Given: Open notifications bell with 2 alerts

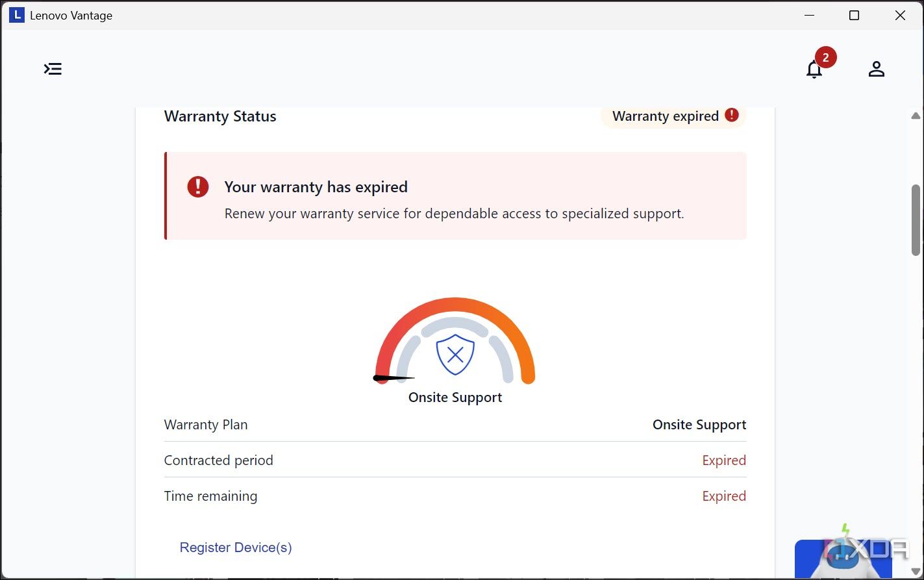Looking at the screenshot, I should [x=814, y=69].
